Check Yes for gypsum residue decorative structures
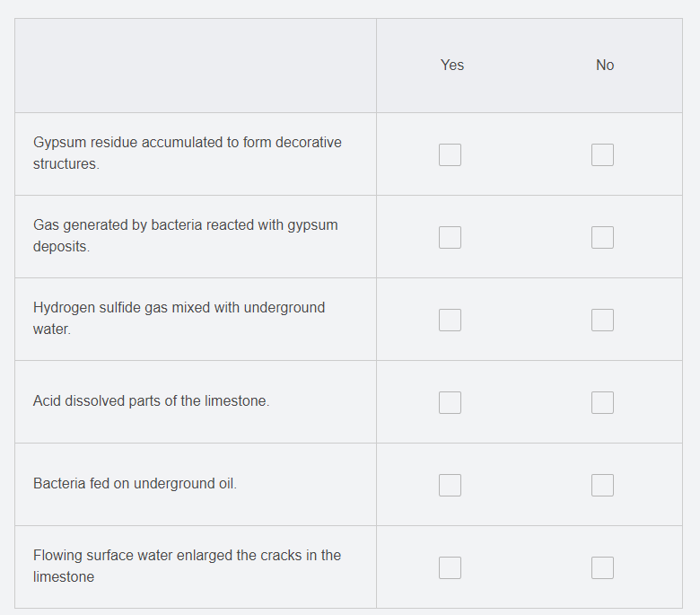Viewport: 700px width, 615px height. pos(450,154)
